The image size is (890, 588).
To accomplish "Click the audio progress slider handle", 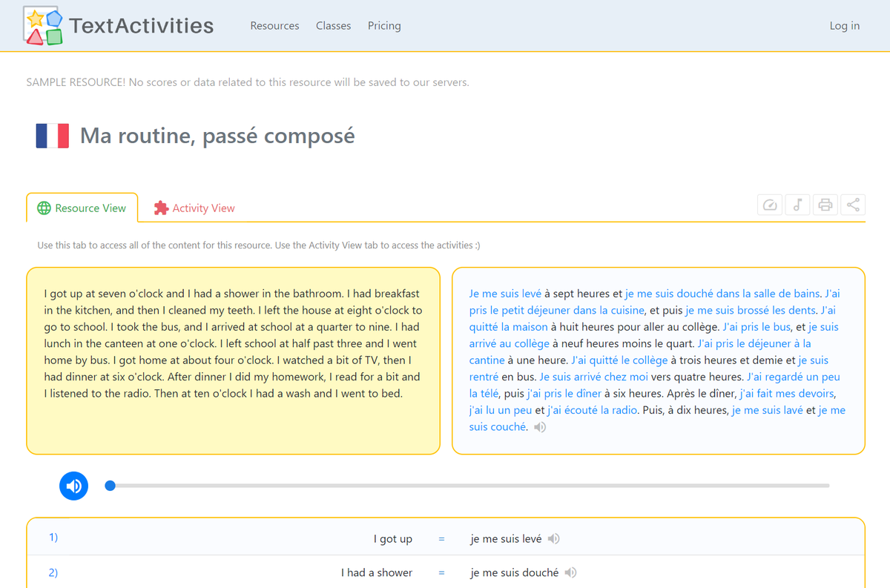I will click(x=111, y=486).
